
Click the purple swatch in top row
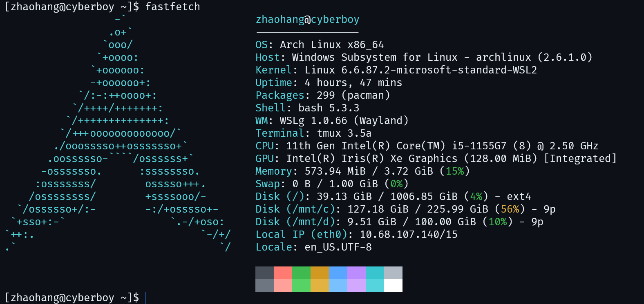tap(356, 273)
